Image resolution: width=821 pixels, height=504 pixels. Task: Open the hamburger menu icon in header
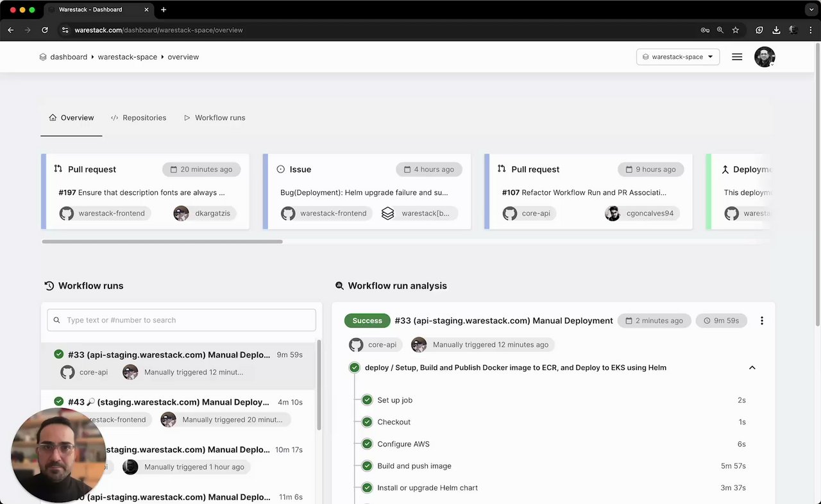(737, 57)
